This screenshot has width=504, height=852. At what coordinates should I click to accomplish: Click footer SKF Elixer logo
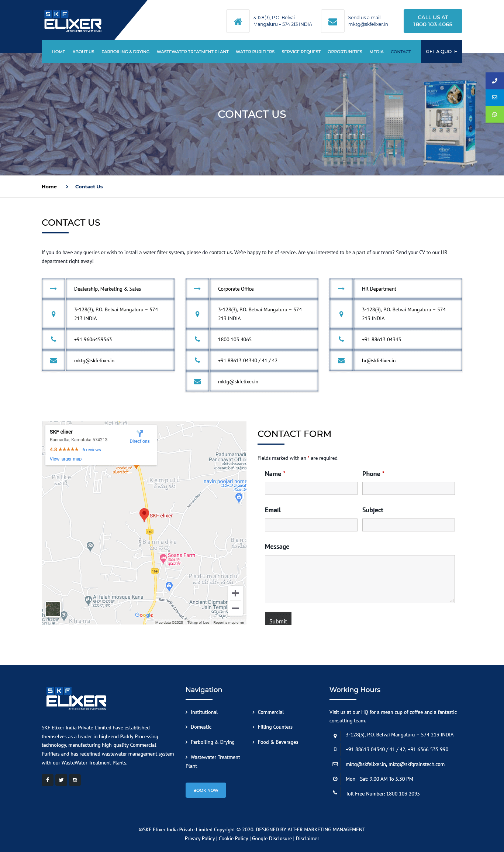click(x=76, y=699)
